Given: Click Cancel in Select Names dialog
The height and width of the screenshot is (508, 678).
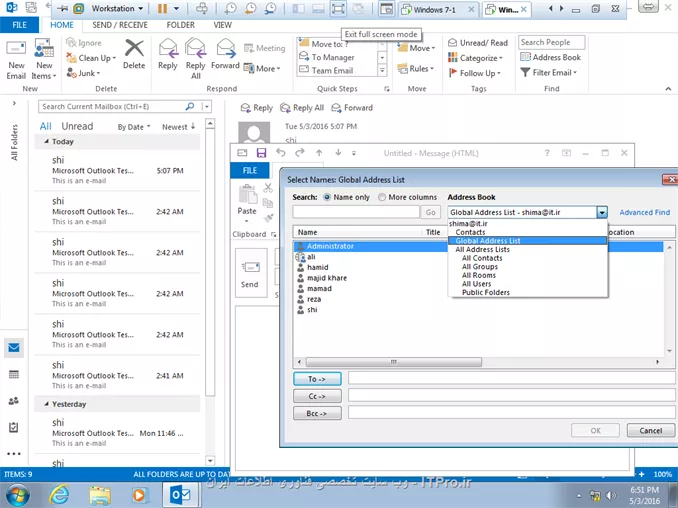Looking at the screenshot, I should [x=651, y=431].
